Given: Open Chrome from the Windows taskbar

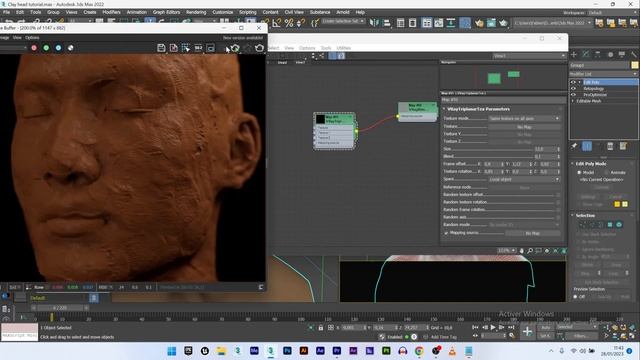Looking at the screenshot, I should tap(419, 351).
